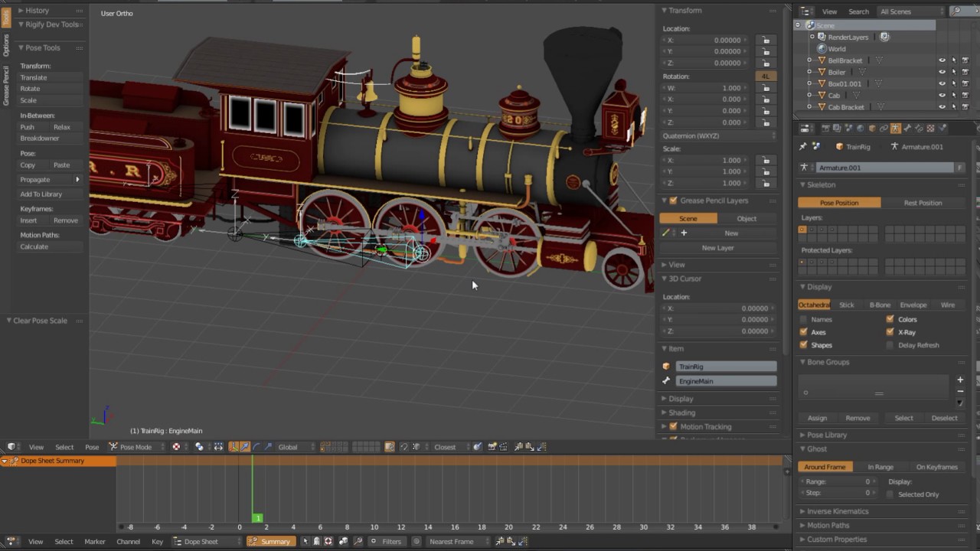Click the Assign bone group button
Screen dimensions: 980x551
point(817,418)
